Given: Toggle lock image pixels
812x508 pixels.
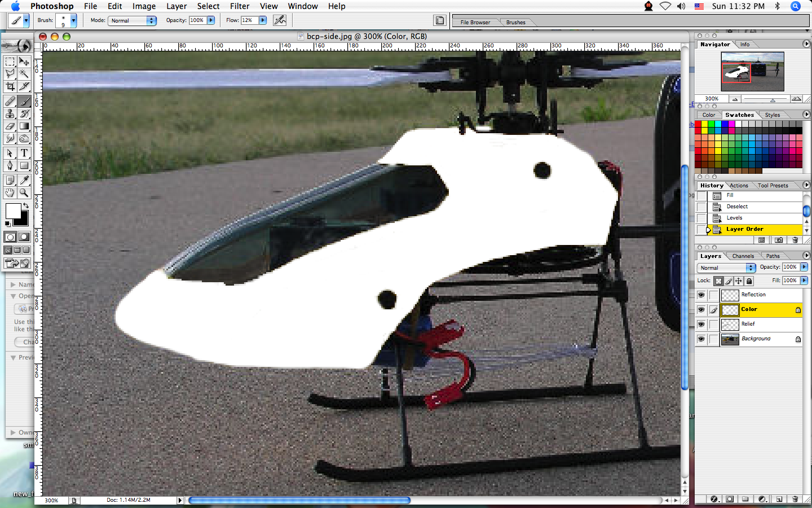Looking at the screenshot, I should click(729, 281).
